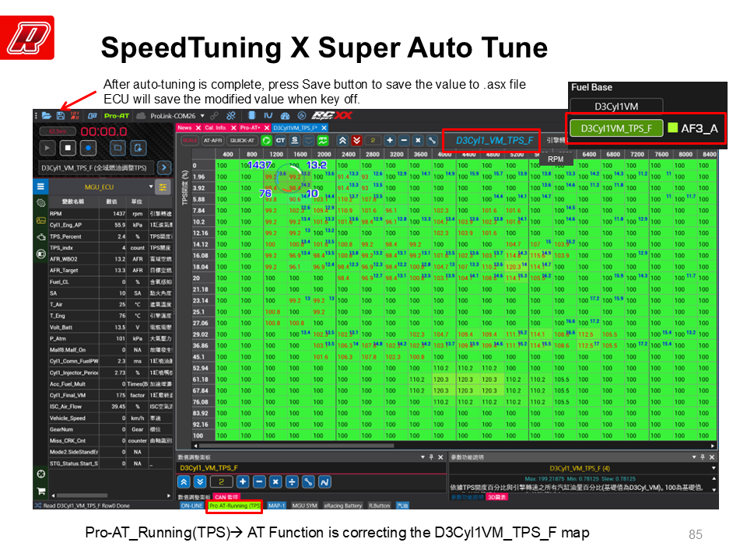Save values with the floppy disk icon
This screenshot has height=560, width=747.
point(61,116)
